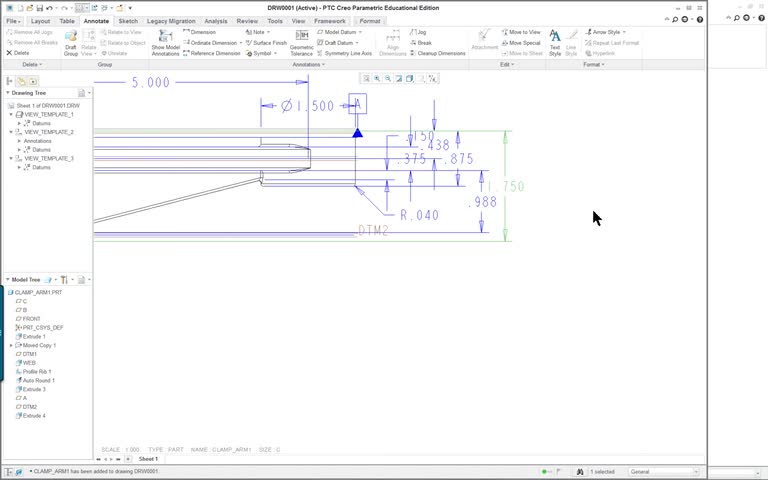This screenshot has width=768, height=480.
Task: Toggle the navigator tree display icon
Action: pos(9,81)
